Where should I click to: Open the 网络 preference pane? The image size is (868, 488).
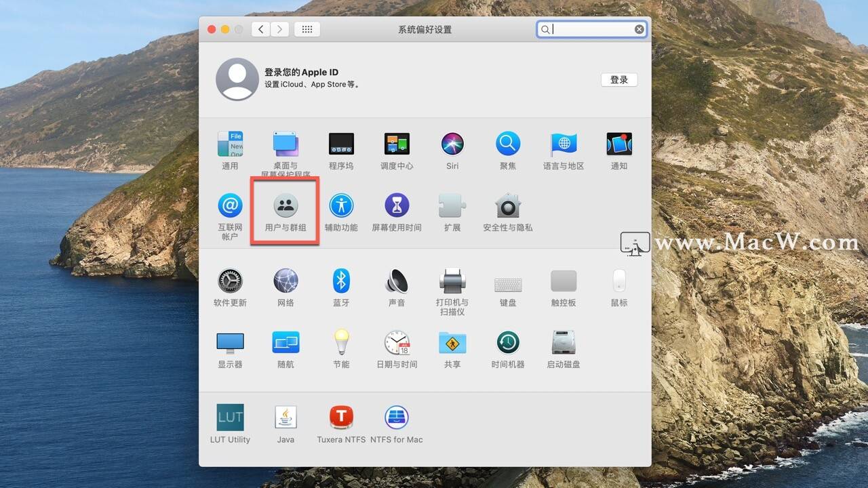pos(285,282)
